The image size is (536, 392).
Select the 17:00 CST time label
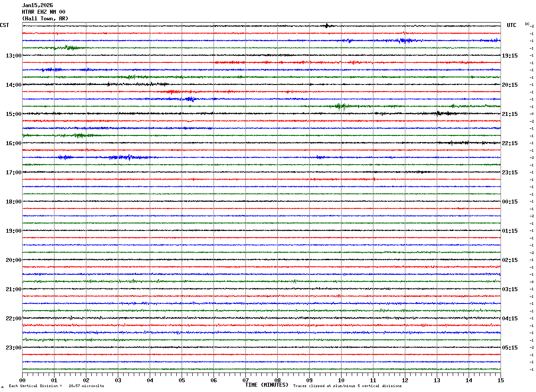(x=13, y=173)
